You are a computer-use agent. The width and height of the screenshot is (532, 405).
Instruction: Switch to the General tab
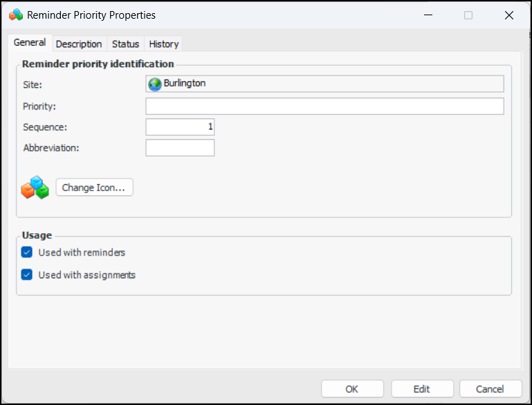click(x=30, y=43)
